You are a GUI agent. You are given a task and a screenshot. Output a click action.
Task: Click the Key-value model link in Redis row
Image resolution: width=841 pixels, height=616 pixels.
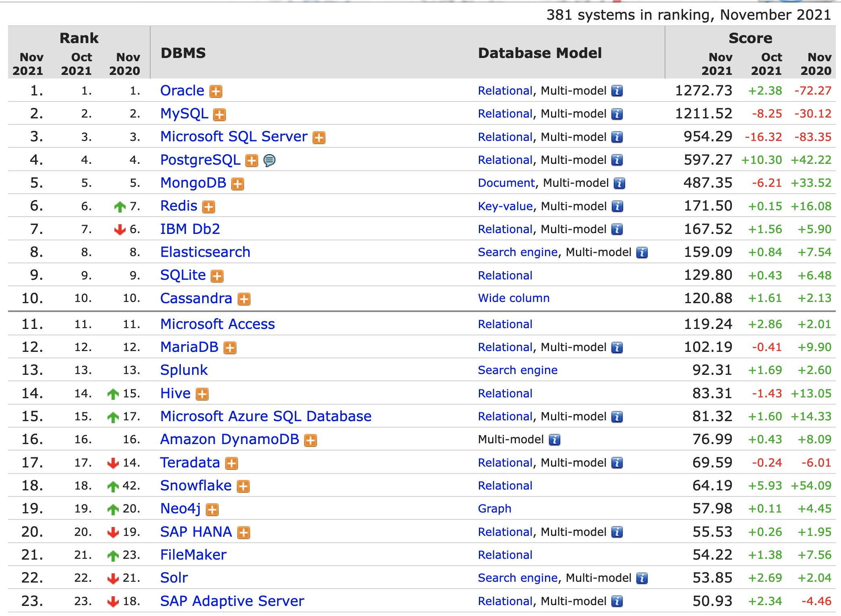(505, 206)
